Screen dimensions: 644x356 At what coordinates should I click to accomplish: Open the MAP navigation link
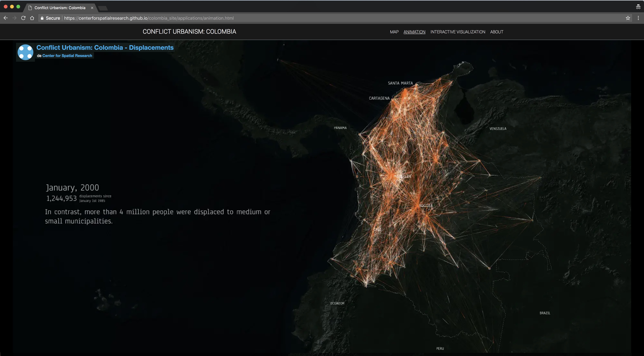tap(394, 32)
